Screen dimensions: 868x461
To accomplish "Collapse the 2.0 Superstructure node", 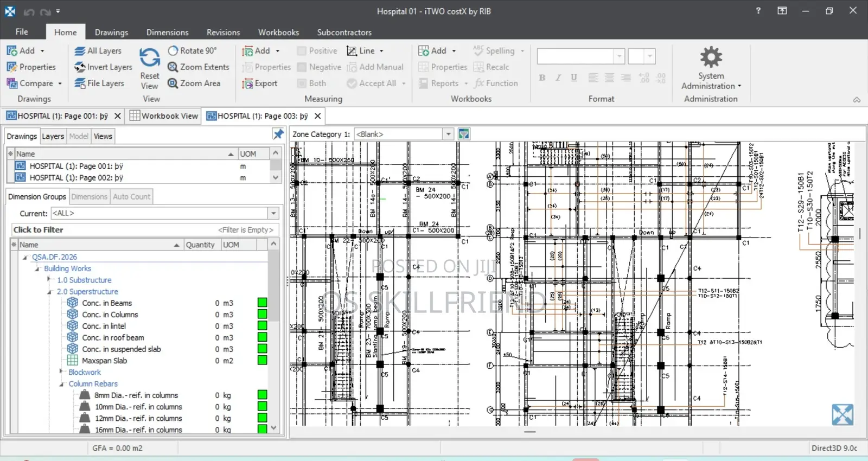I will point(49,292).
